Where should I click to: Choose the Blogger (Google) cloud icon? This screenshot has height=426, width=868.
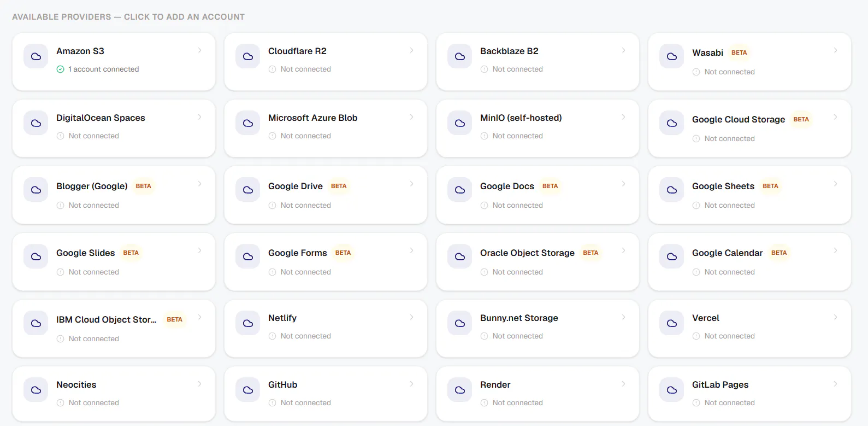click(36, 190)
